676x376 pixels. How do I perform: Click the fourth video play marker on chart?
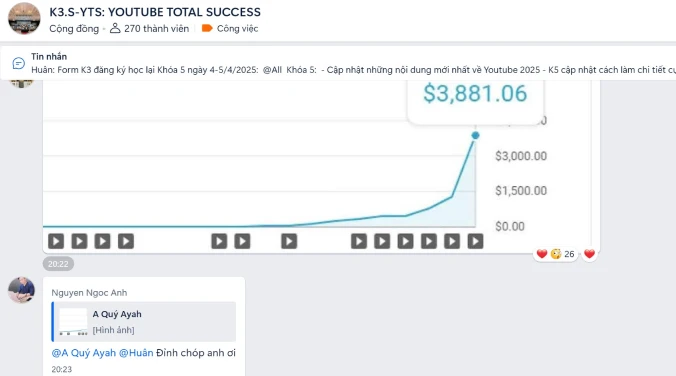point(126,241)
